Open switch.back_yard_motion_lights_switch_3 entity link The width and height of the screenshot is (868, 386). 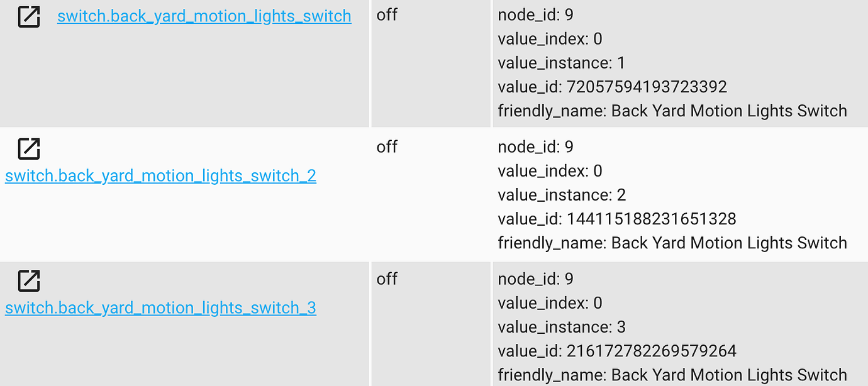[160, 308]
